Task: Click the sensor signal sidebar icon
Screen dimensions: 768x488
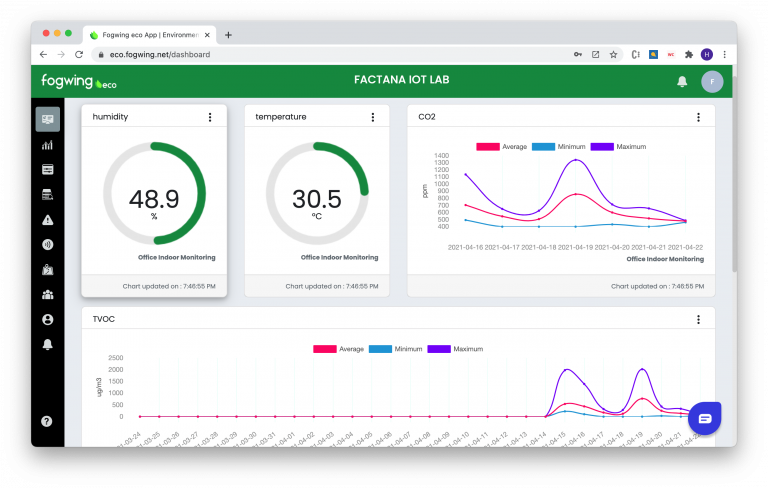Action: (x=47, y=244)
